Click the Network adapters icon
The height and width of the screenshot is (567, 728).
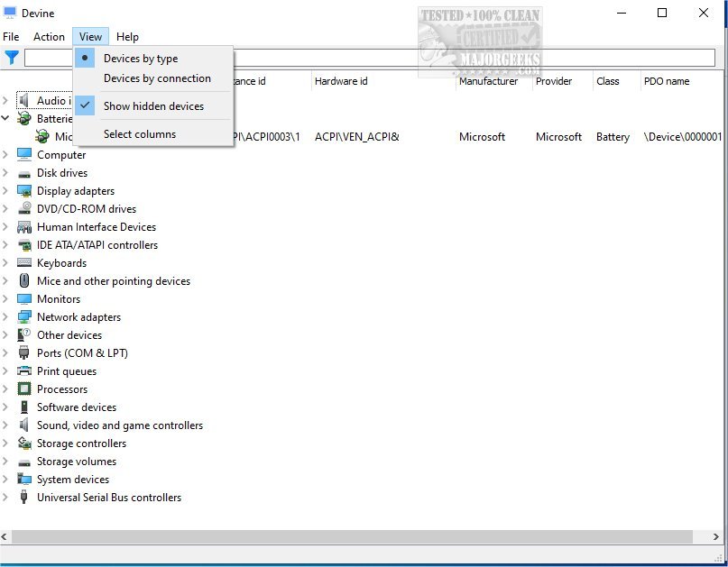coord(24,317)
